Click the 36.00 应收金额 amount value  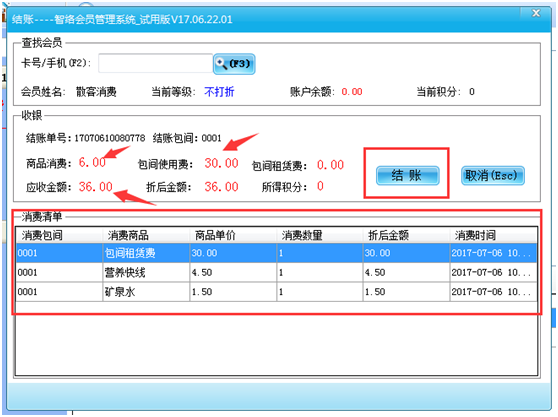[95, 187]
